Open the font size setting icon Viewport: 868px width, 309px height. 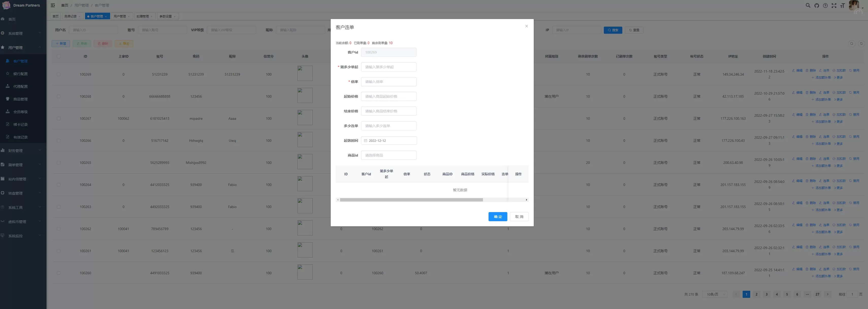coord(842,5)
